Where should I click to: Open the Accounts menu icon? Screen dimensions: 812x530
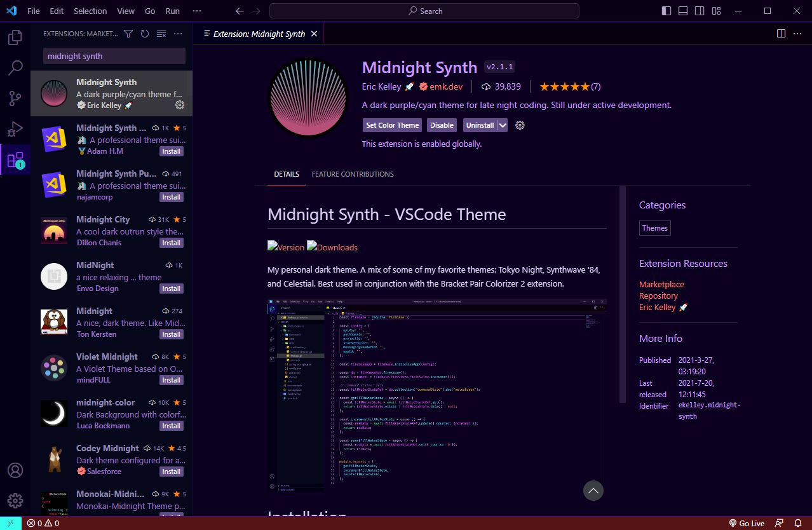15,470
